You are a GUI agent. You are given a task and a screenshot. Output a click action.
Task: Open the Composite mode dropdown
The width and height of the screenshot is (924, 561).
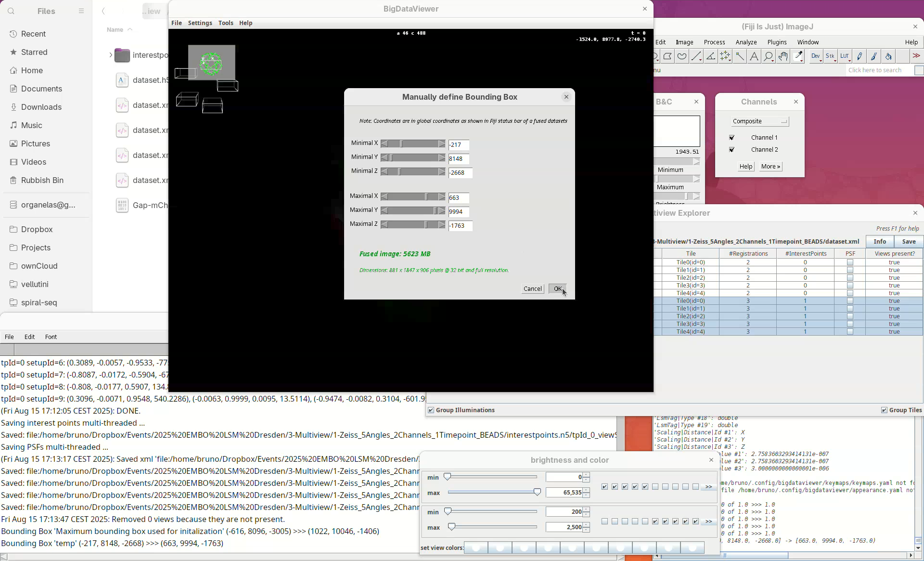(759, 121)
